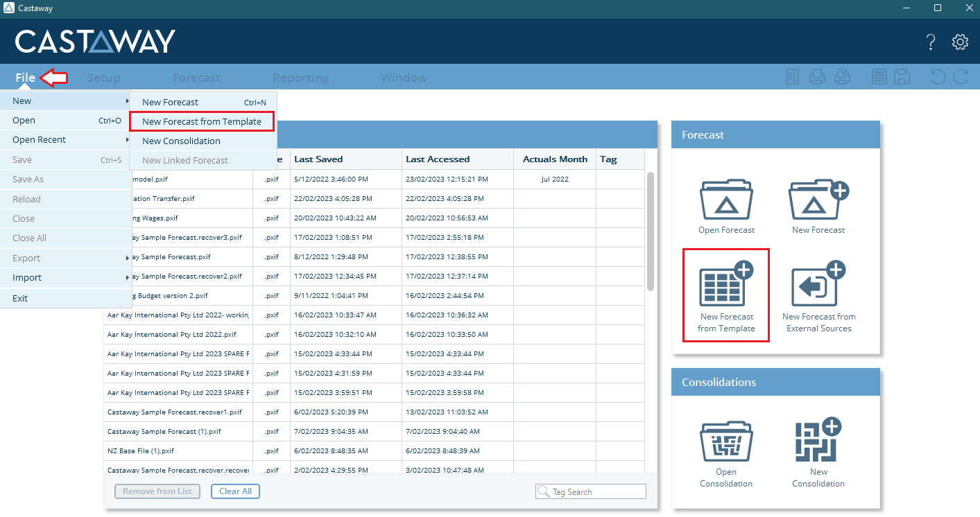Screen dimensions: 980x517
Task: Click the New Forecast from Template icon
Action: [x=726, y=284]
